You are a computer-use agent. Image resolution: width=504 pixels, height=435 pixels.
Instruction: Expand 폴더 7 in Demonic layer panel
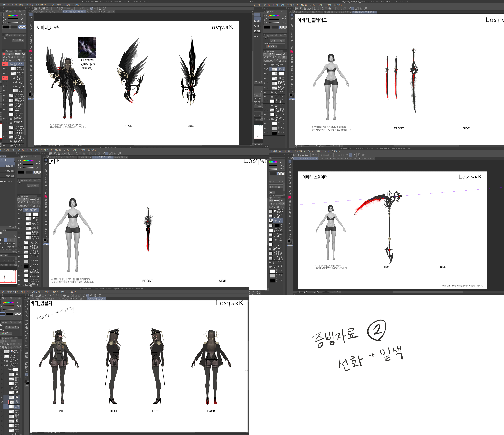click(x=14, y=86)
